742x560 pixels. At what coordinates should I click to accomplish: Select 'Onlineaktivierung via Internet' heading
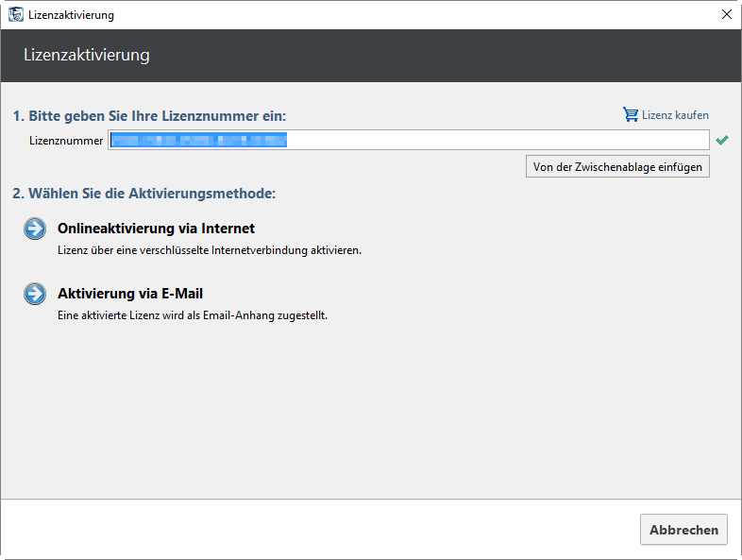156,229
